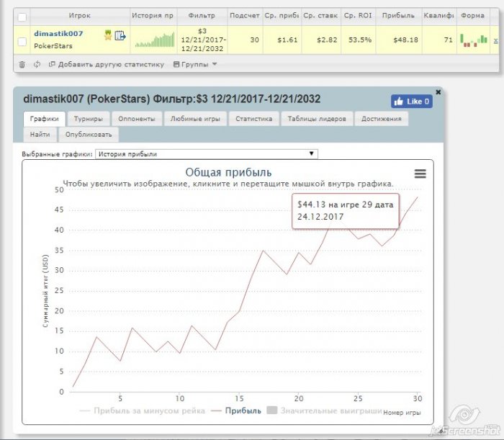Viewport: 504px width, 440px height.
Task: Open the chart hamburger export menu
Action: point(420,174)
